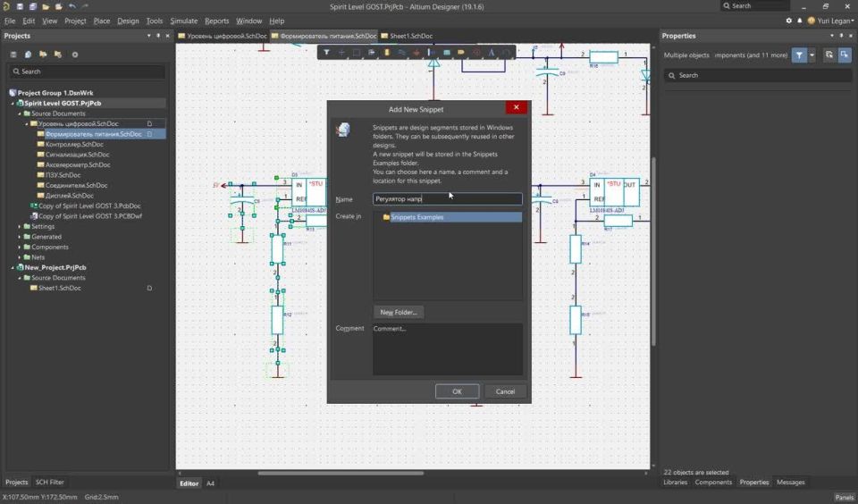This screenshot has height=504, width=858.
Task: Collapse the New_Project.PrjPcb project
Action: (13, 267)
